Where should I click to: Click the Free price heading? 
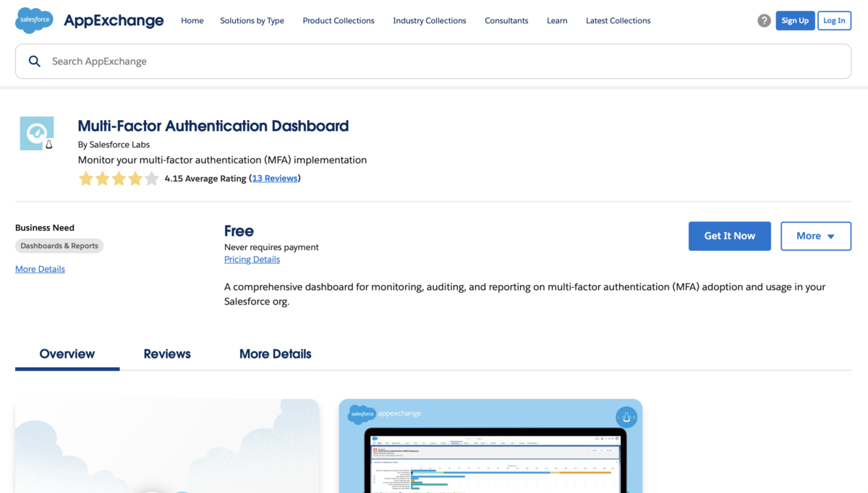point(239,231)
